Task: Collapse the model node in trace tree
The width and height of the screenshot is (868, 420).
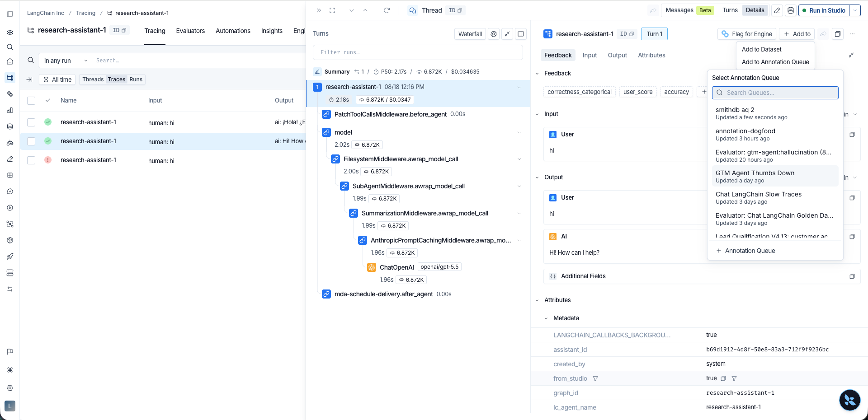Action: pos(519,132)
